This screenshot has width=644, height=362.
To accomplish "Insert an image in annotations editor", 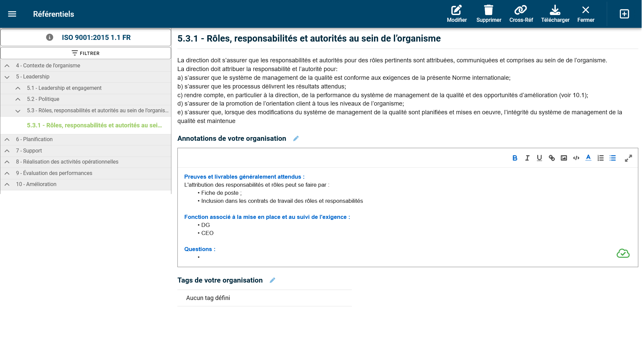I will pyautogui.click(x=564, y=158).
